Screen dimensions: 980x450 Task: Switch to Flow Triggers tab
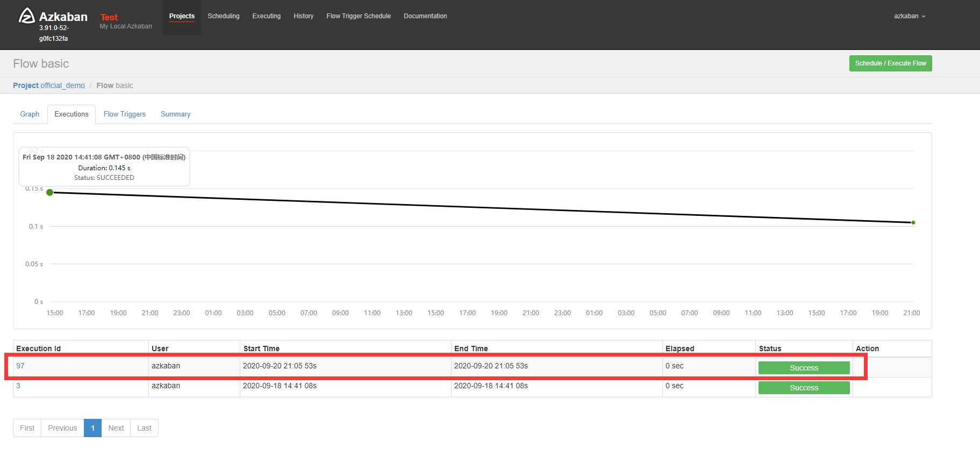(125, 114)
